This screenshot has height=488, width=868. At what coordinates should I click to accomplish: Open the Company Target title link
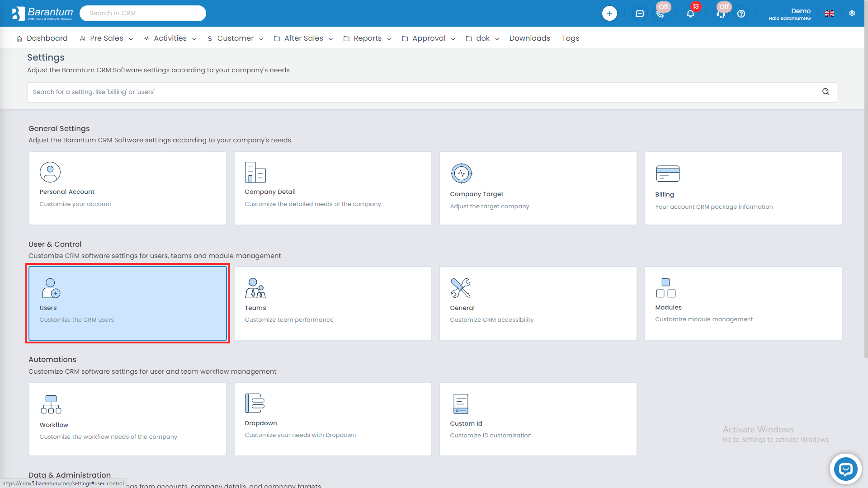476,194
